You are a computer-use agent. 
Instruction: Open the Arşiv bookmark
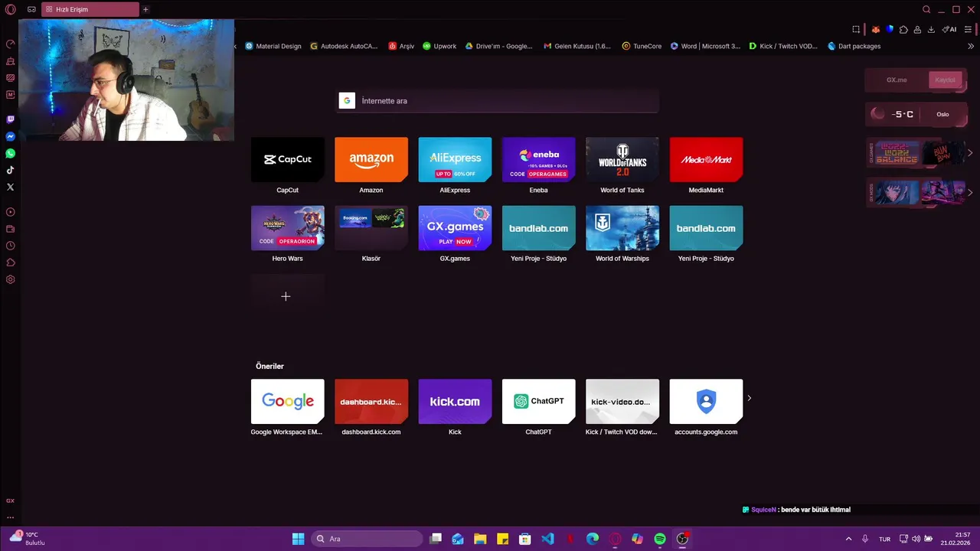pos(401,46)
